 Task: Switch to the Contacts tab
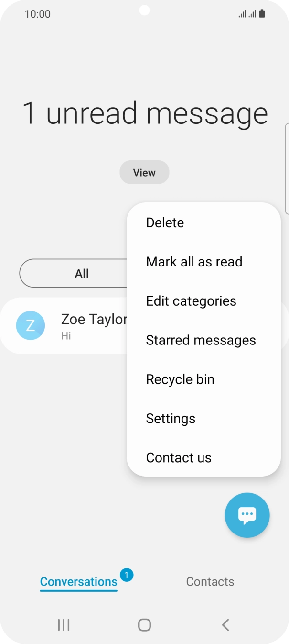tap(210, 582)
